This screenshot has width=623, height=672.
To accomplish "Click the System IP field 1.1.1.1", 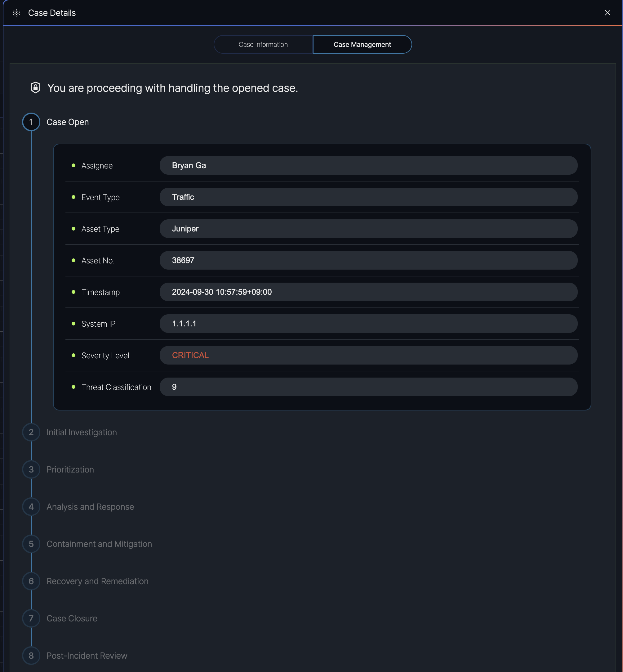I will 368,324.
